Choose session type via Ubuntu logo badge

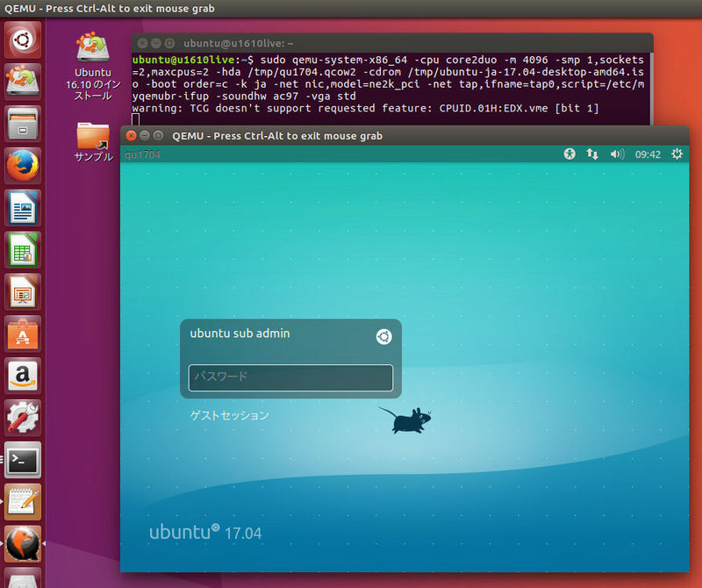point(383,337)
